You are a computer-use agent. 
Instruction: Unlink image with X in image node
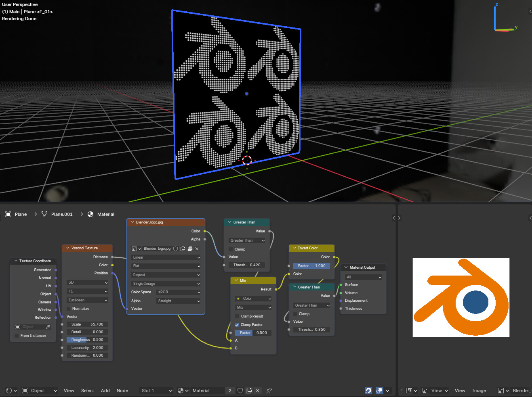[x=197, y=249]
